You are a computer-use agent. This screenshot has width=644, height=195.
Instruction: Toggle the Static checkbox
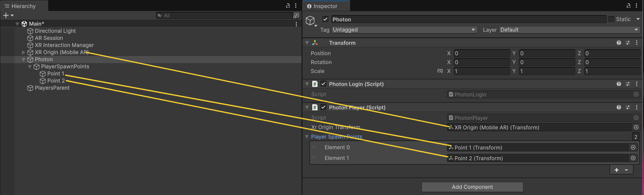(x=611, y=19)
